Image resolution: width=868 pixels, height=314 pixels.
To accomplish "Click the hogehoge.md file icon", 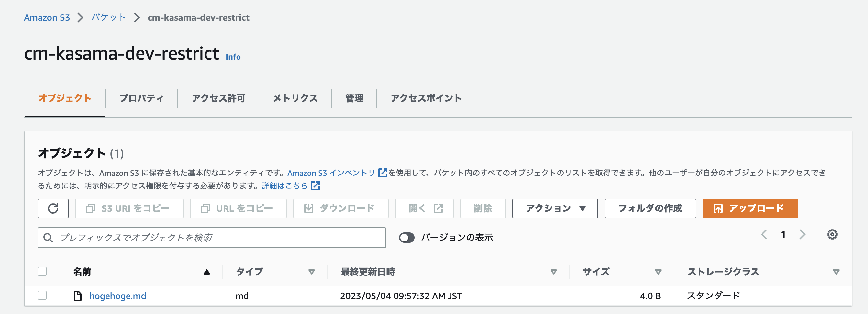I will tap(77, 296).
